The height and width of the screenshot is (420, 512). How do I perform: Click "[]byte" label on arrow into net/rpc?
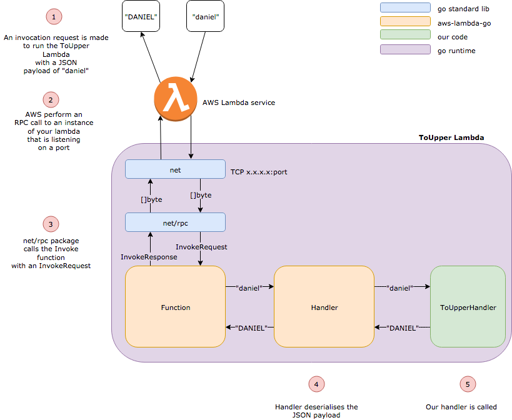[201, 195]
